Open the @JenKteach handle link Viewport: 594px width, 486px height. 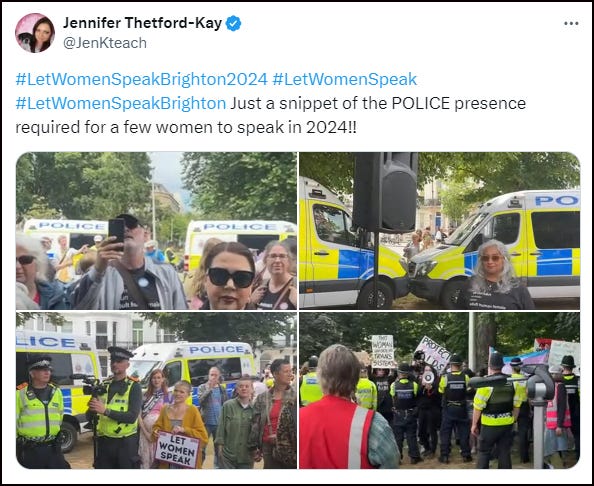tap(105, 43)
